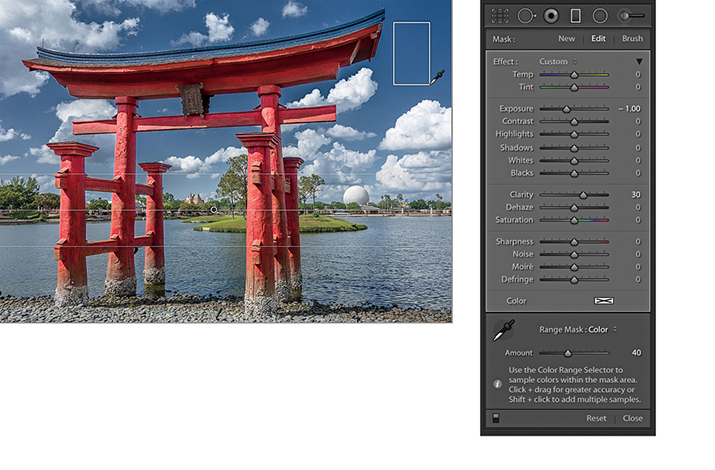Click the graduated filter pin on the photo
This screenshot has width=715, height=470.
pyautogui.click(x=213, y=209)
